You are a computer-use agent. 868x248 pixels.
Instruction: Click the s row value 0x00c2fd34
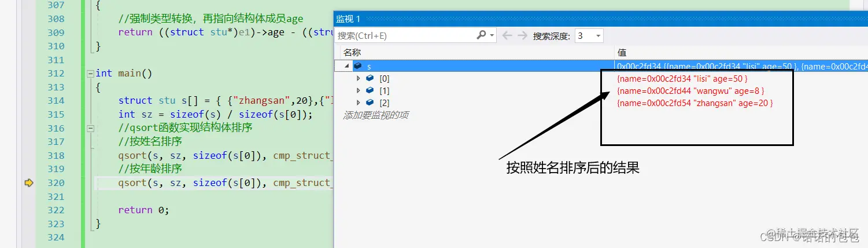[743, 66]
